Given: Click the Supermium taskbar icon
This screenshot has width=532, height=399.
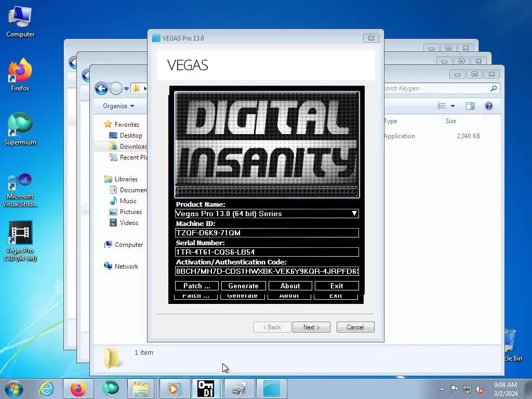Looking at the screenshot, I should 111,389.
